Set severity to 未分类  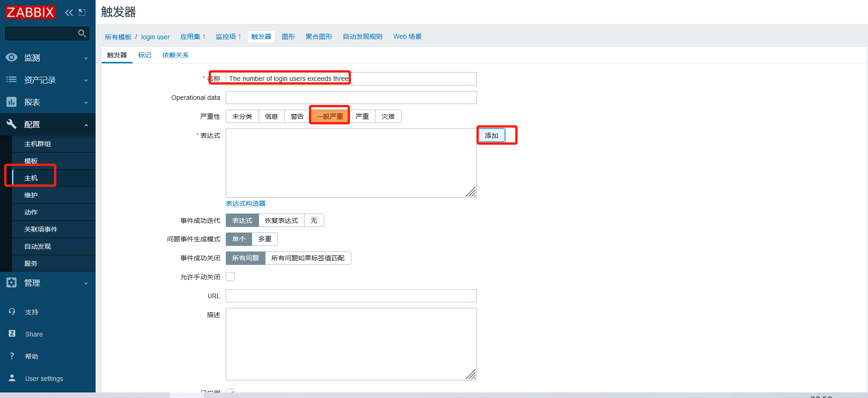pyautogui.click(x=242, y=116)
